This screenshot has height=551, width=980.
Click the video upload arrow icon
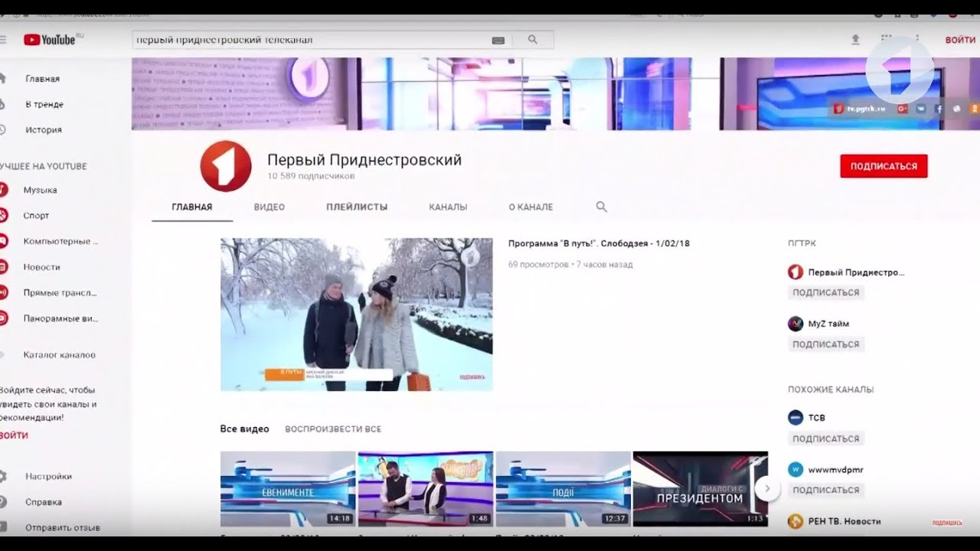854,38
